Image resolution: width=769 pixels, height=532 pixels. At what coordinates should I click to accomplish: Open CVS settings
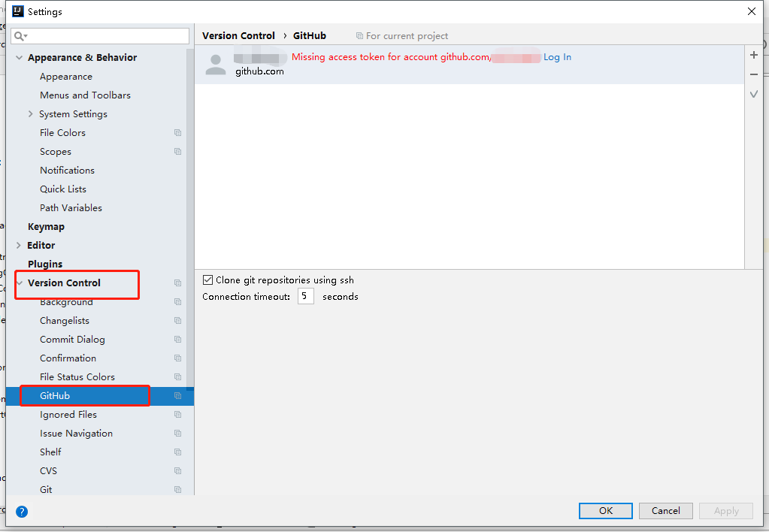tap(49, 470)
